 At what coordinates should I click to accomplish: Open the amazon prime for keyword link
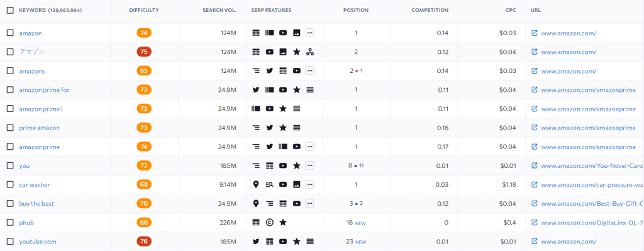pyautogui.click(x=45, y=90)
